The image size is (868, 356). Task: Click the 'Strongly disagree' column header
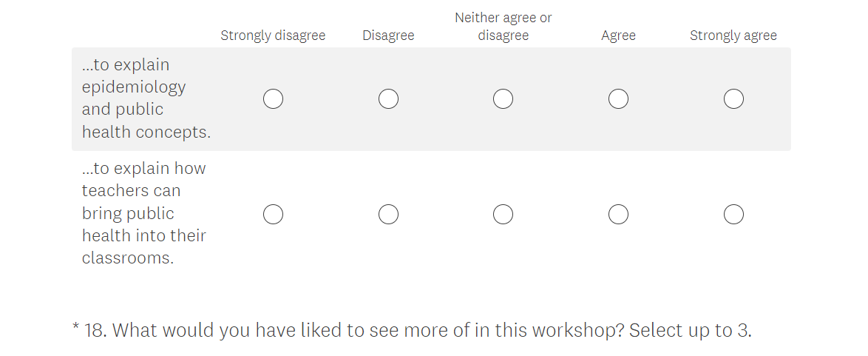[x=273, y=36]
